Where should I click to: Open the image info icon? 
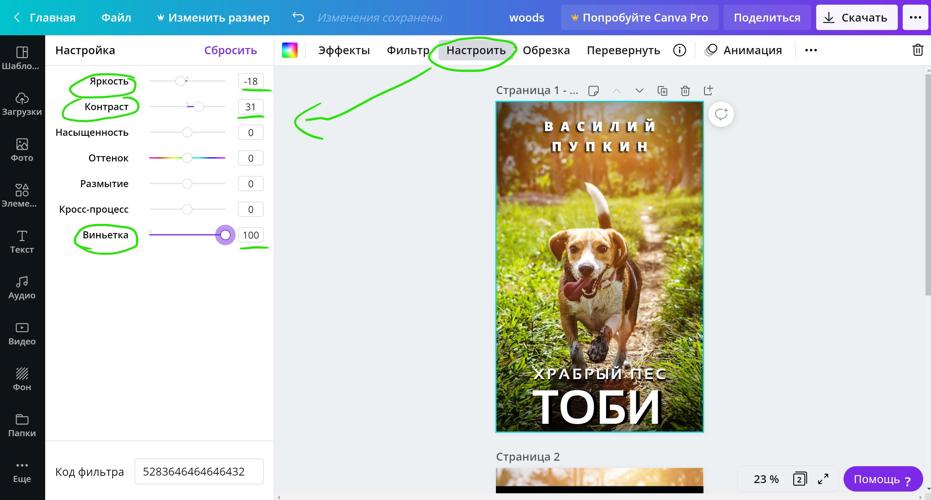coord(679,50)
